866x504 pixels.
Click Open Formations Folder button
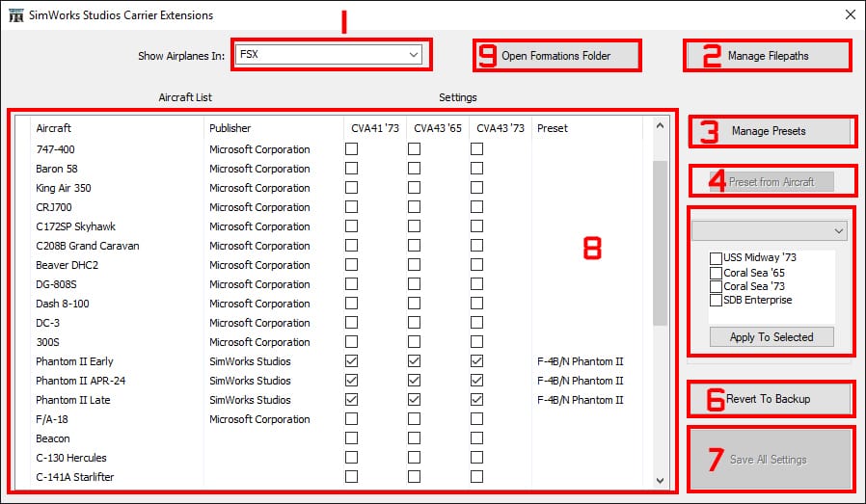click(x=556, y=56)
